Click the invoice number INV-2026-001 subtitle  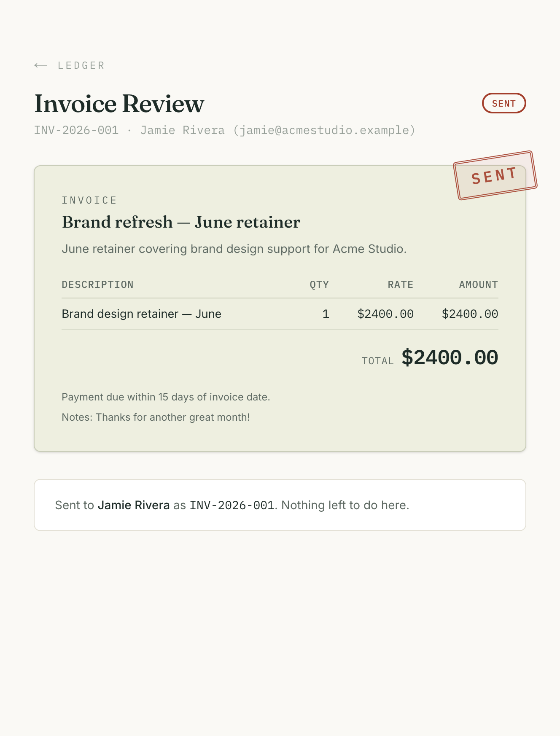(76, 130)
